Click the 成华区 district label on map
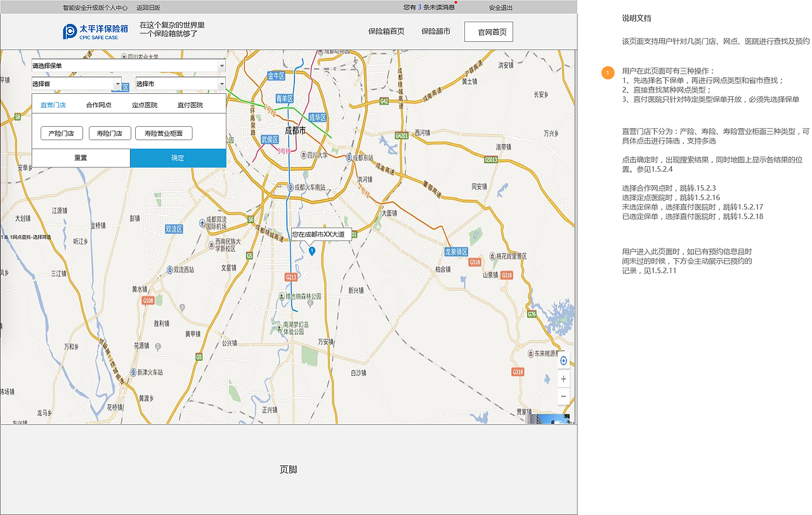 (x=317, y=117)
